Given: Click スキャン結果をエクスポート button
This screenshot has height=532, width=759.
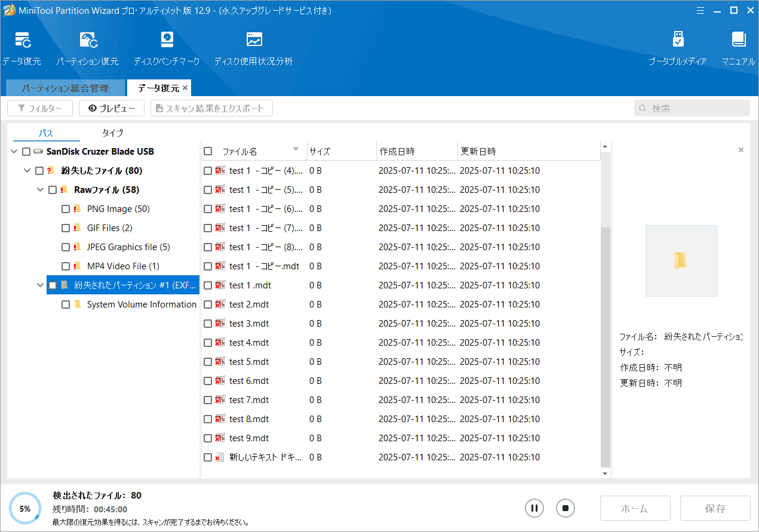Looking at the screenshot, I should (x=211, y=108).
